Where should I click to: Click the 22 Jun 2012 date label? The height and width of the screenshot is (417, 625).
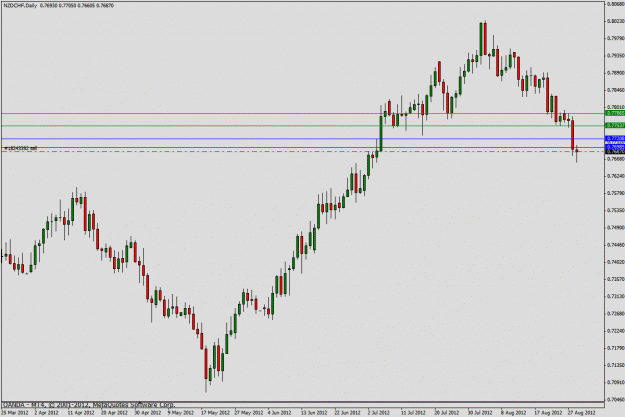click(348, 413)
